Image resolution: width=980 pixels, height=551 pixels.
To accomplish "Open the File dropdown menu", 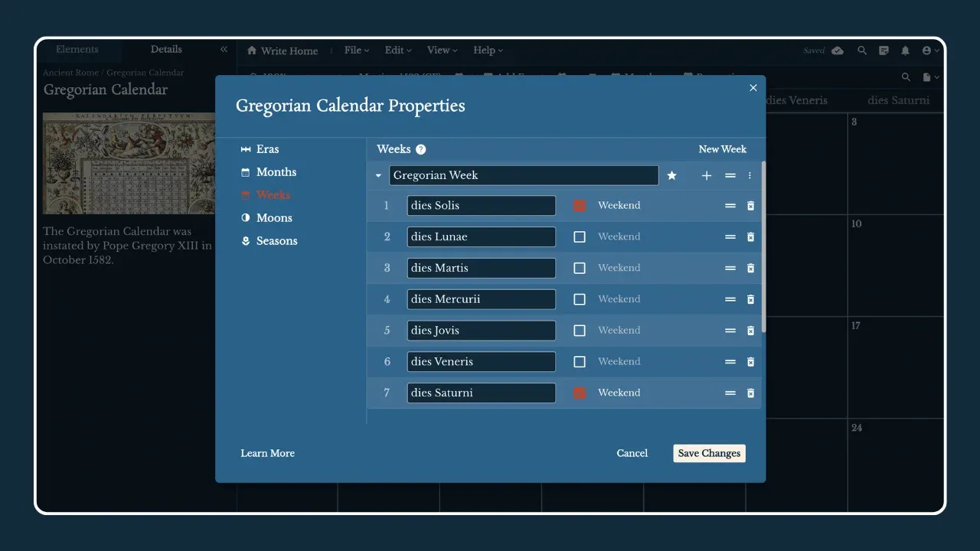I will point(356,51).
